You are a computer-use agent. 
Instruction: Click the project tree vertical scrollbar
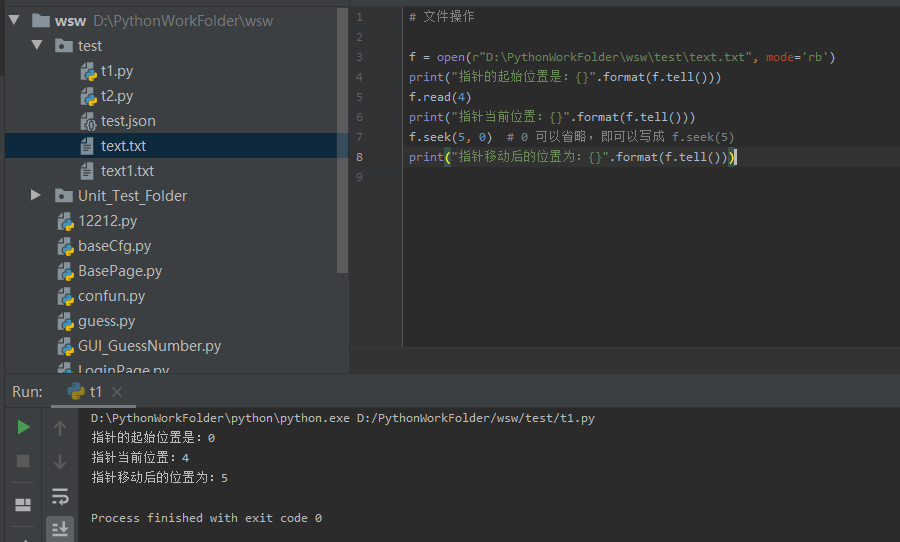343,141
